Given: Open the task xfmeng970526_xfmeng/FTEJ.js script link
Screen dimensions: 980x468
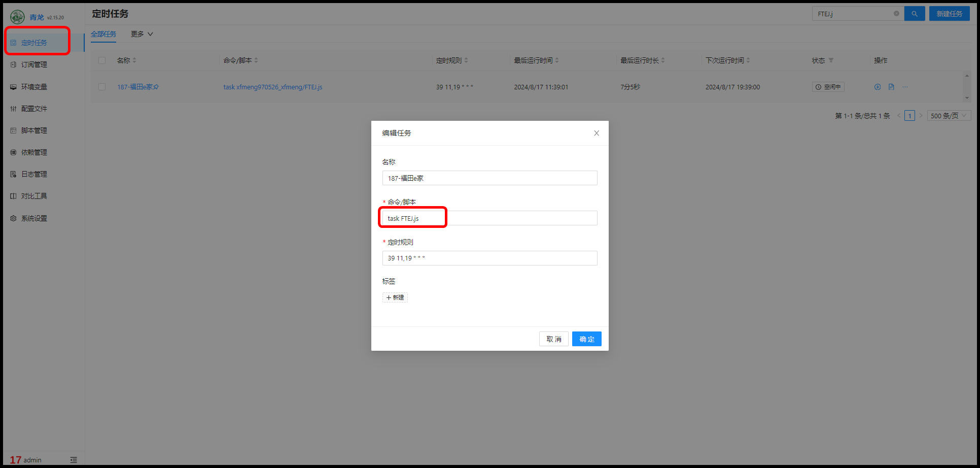Looking at the screenshot, I should point(273,87).
